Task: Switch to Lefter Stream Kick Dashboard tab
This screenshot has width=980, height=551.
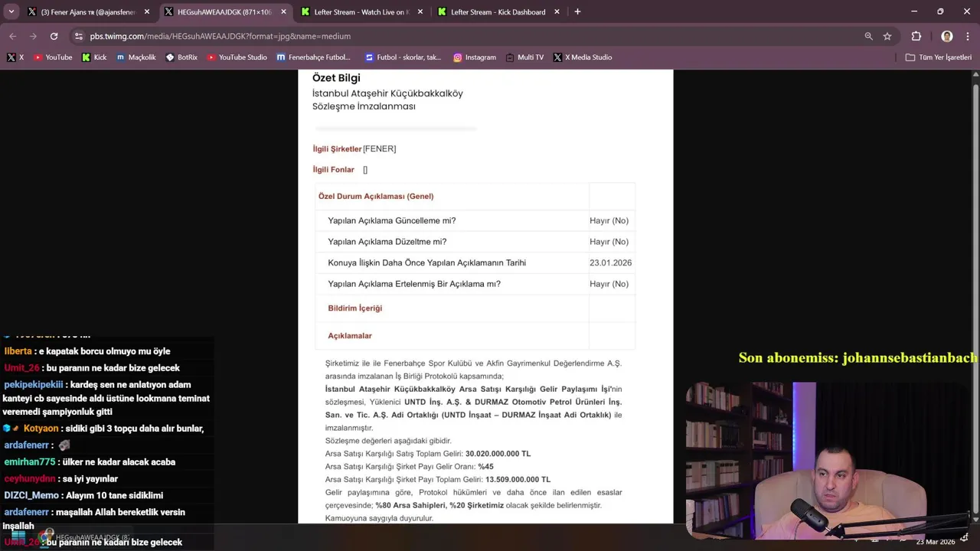Action: 496,12
